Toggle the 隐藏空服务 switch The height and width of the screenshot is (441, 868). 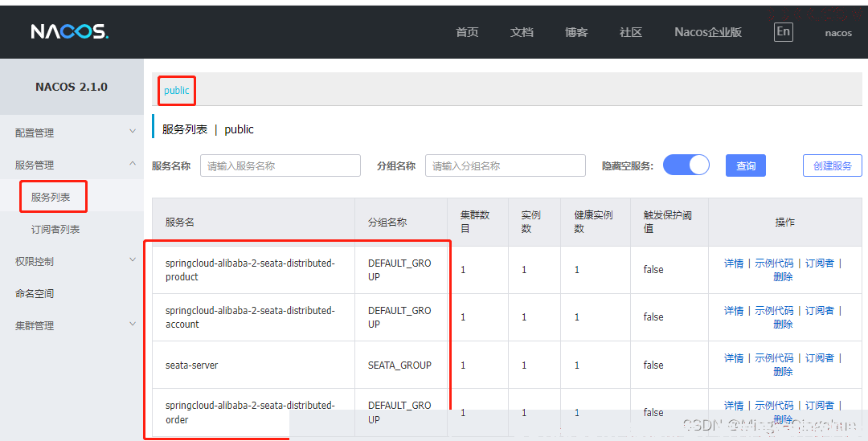click(686, 165)
